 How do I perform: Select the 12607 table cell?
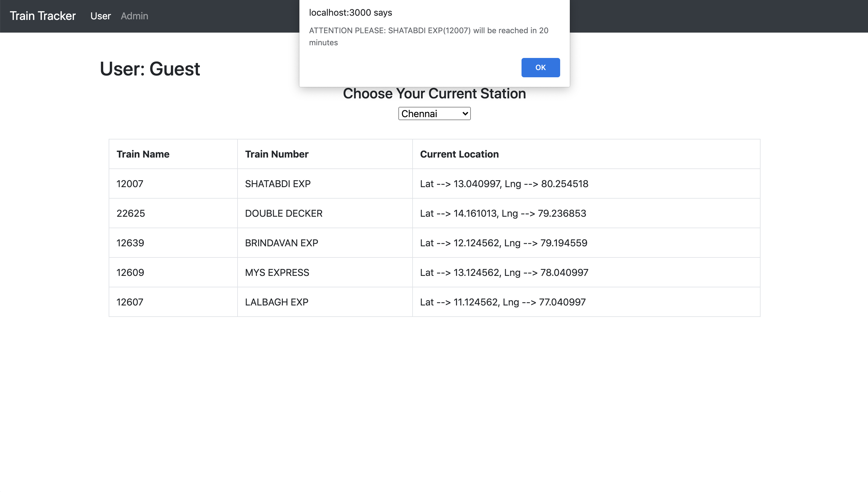coord(130,302)
